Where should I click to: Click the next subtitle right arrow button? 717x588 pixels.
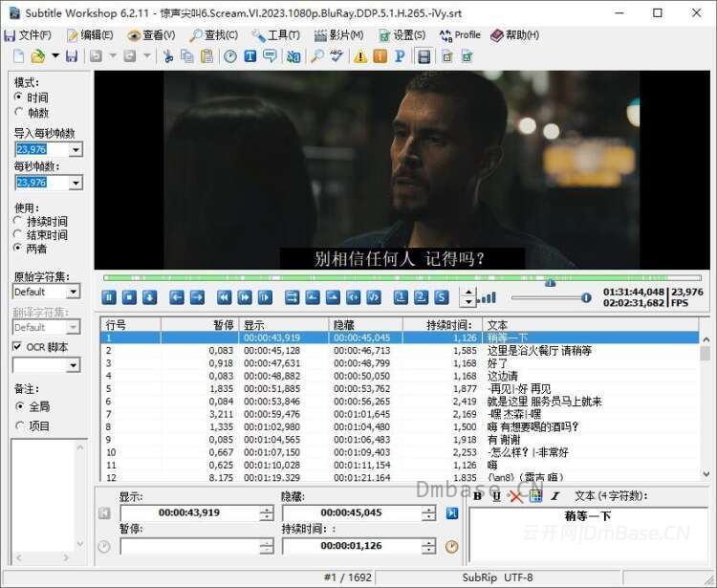[x=197, y=297]
